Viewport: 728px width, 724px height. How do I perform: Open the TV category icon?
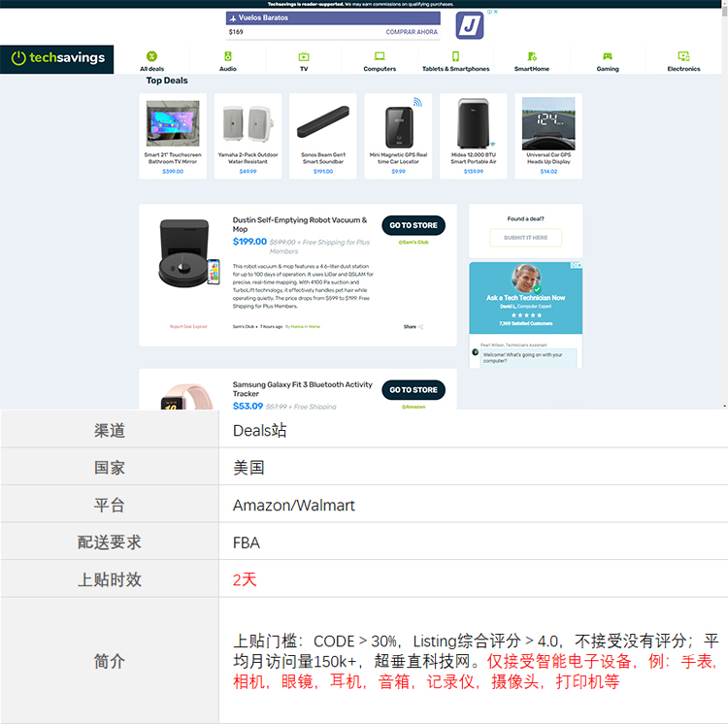(304, 56)
